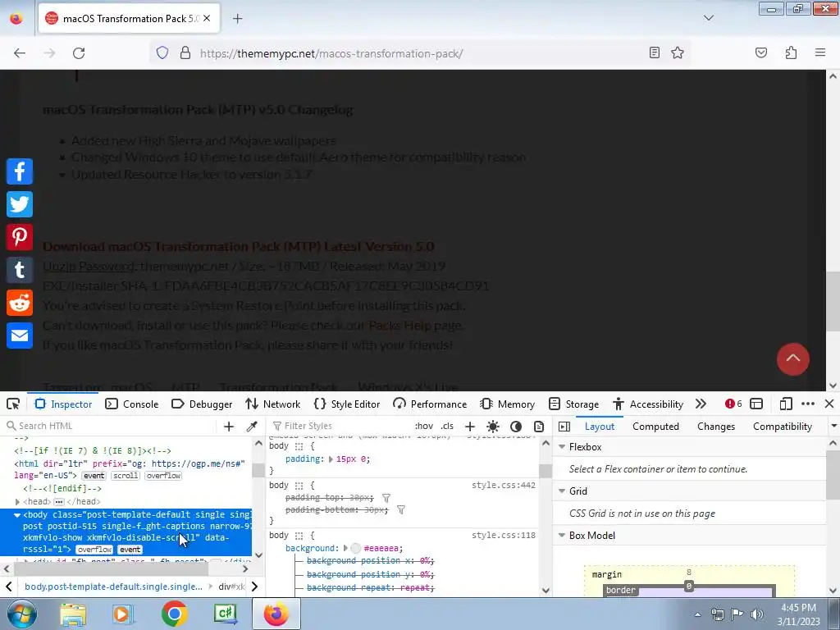Open the Accessibility devtools tab
Image resolution: width=840 pixels, height=630 pixels.
coord(648,404)
